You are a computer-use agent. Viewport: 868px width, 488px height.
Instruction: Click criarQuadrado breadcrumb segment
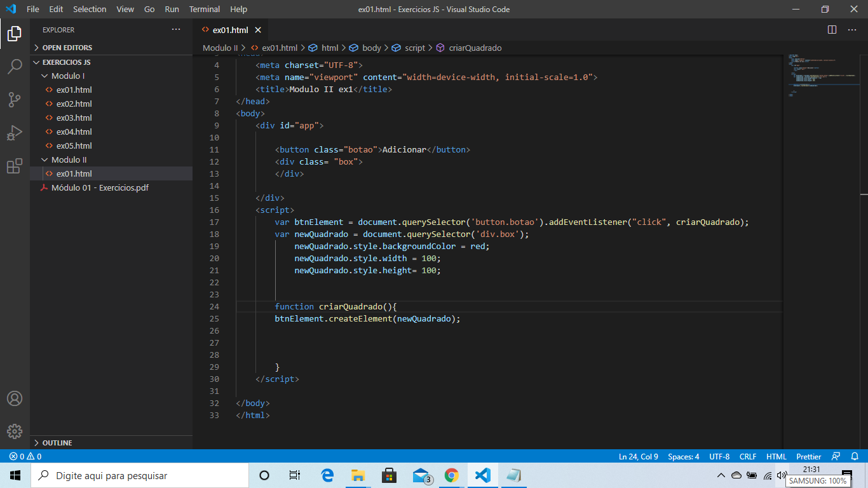469,48
